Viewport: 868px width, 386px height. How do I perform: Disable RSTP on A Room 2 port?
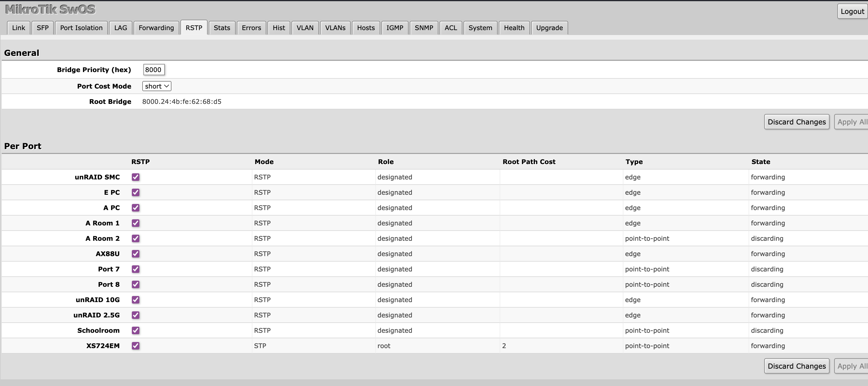coord(135,238)
